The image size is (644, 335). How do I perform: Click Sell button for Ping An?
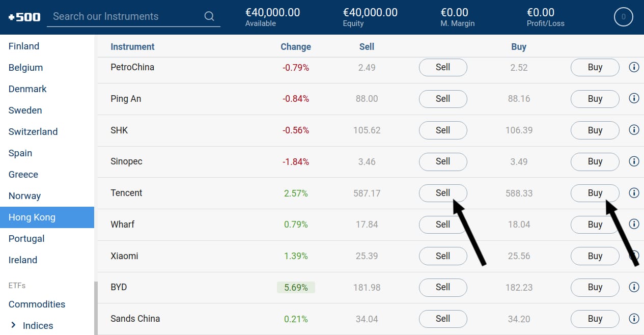pos(443,99)
